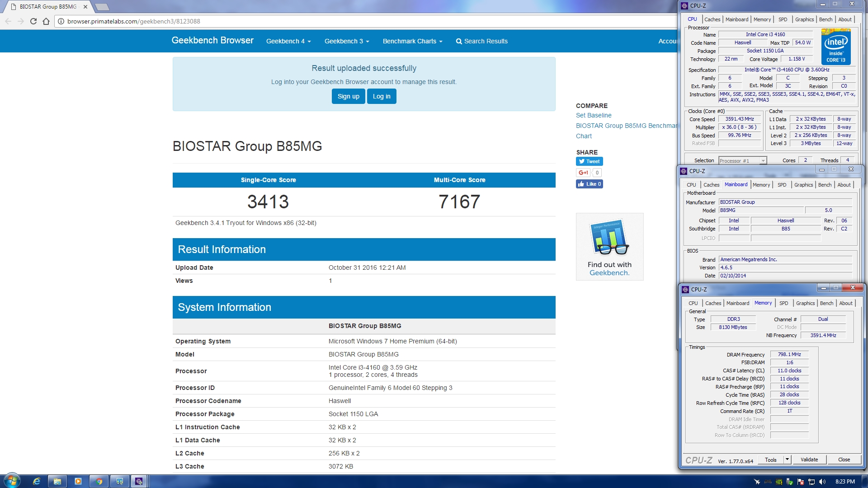Open Search Results page
Image resolution: width=868 pixels, height=488 pixels.
[x=482, y=41]
